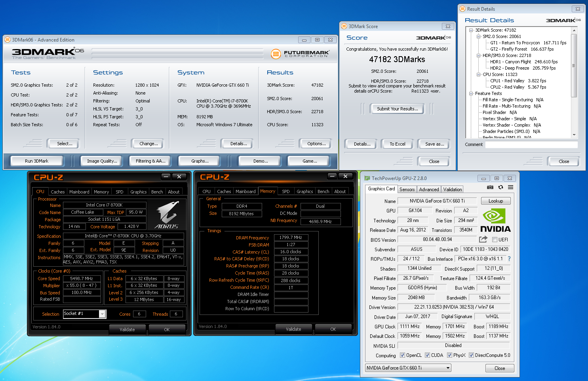Image resolution: width=588 pixels, height=381 pixels.
Task: Open Caches tab in left CPU-Z window
Action: pyautogui.click(x=58, y=192)
